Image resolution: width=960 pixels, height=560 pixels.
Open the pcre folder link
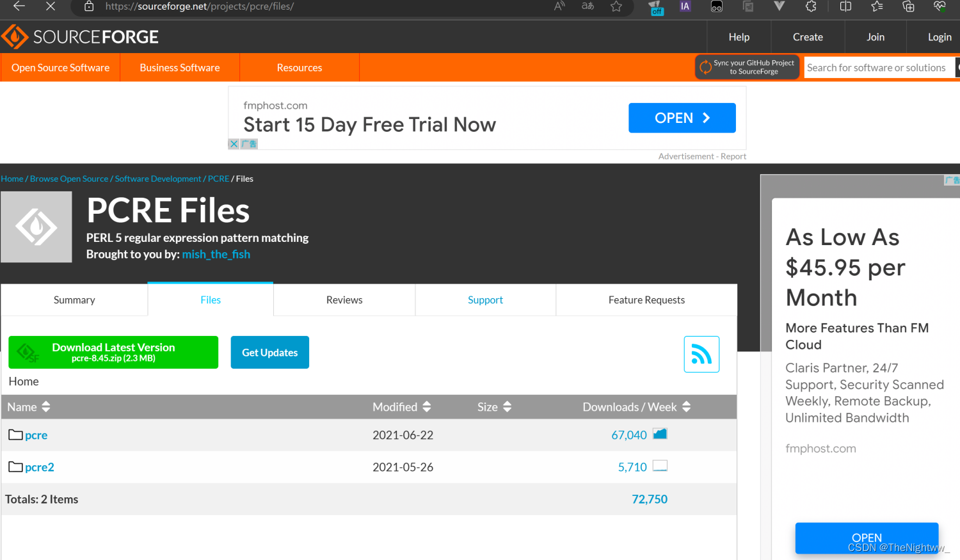point(36,435)
